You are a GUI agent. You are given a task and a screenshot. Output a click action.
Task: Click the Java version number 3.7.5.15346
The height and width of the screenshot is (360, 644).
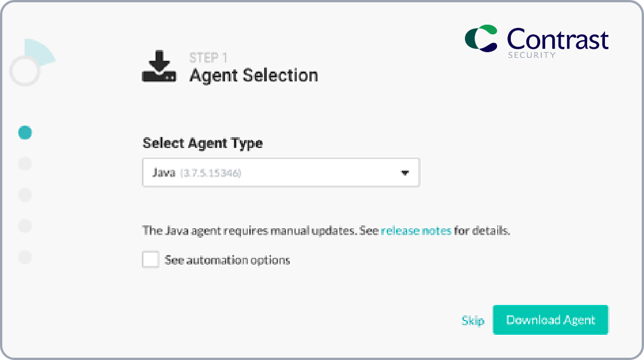pyautogui.click(x=211, y=173)
